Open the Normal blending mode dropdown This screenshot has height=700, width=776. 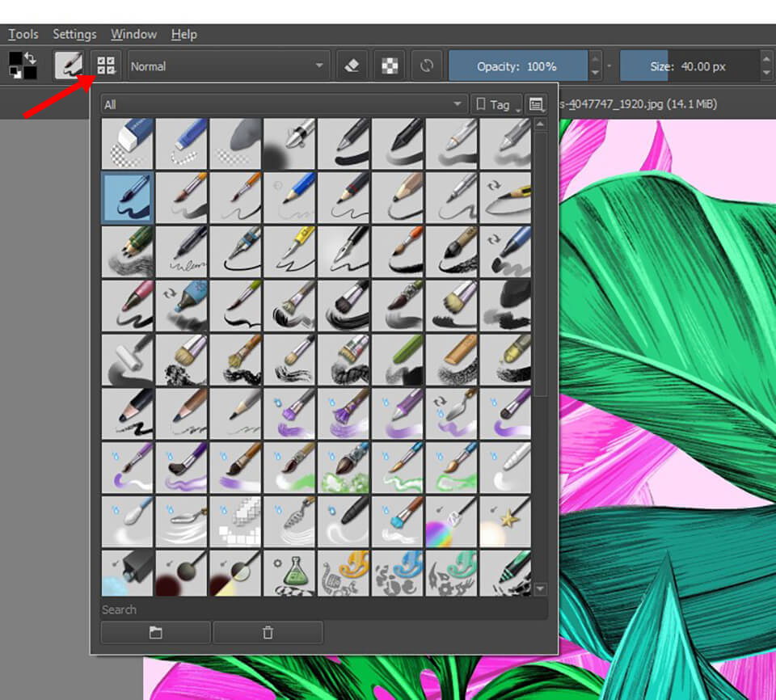(x=227, y=65)
